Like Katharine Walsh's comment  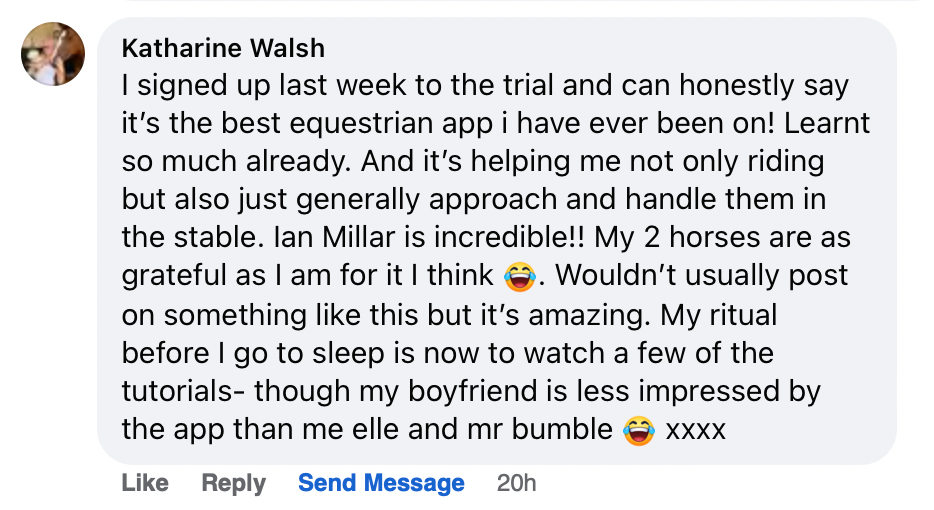tap(145, 483)
